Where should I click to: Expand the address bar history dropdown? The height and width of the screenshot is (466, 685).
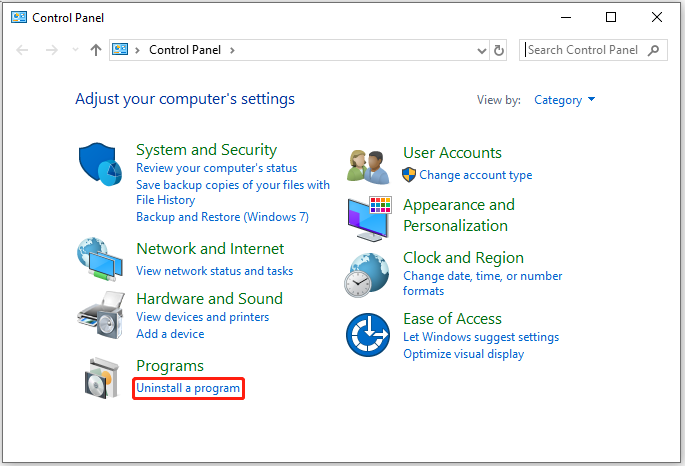click(x=481, y=51)
